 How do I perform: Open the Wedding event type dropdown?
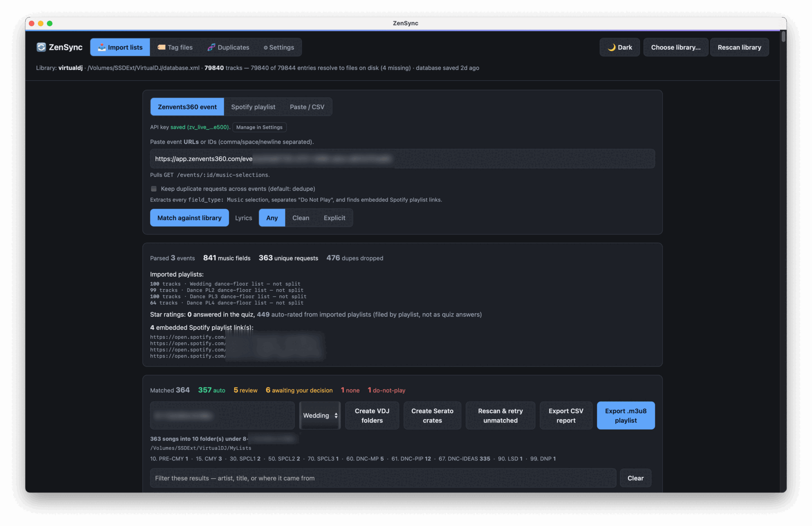coord(320,416)
